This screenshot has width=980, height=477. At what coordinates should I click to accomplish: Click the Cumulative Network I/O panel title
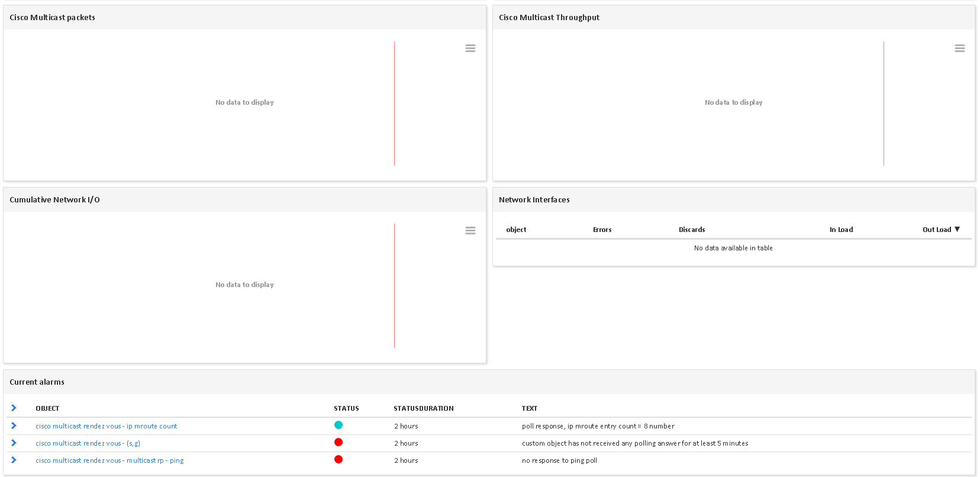[54, 200]
